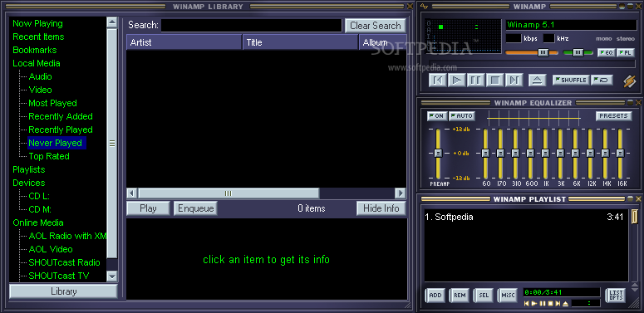Viewport: 644px width, 313px height.
Task: Click the Previous track button in Winamp
Action: [x=437, y=80]
